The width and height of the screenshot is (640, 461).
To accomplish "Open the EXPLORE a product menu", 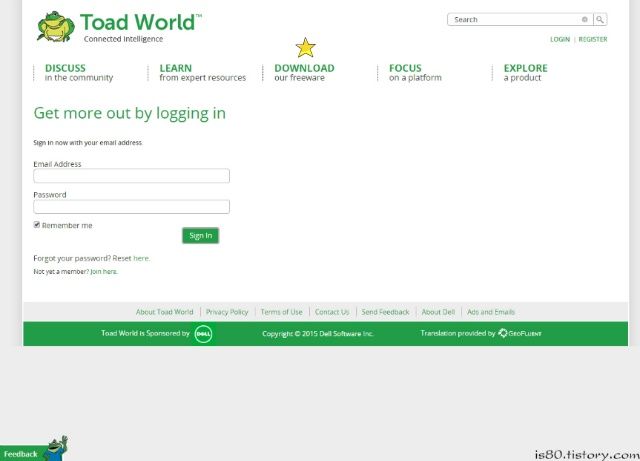I will pos(525,73).
